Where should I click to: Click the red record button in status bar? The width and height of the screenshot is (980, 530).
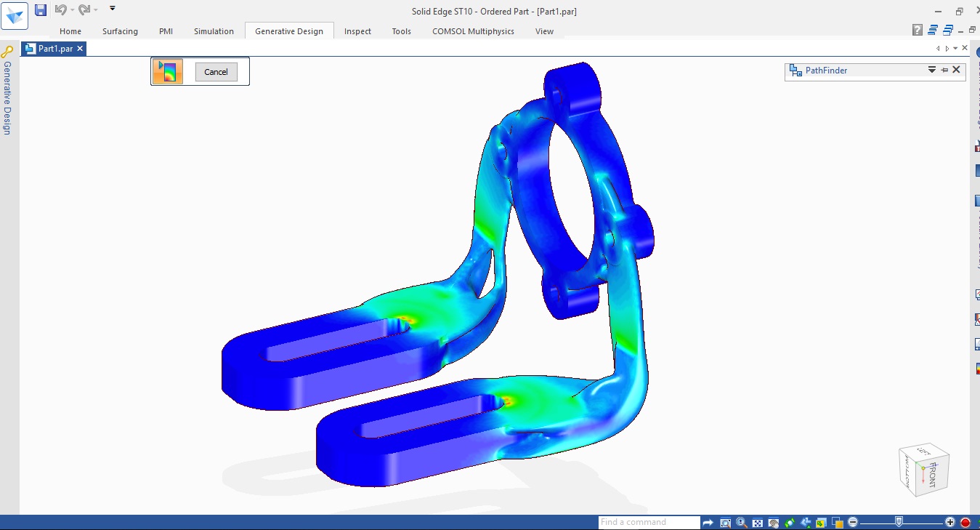tap(965, 523)
